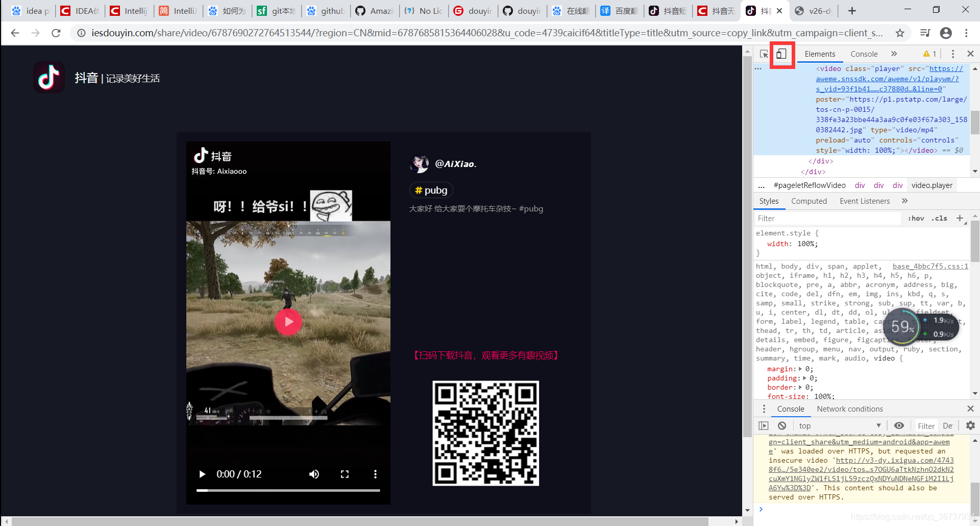Enter fullscreen on the video player
Viewport: 980px width, 526px height.
pos(345,474)
